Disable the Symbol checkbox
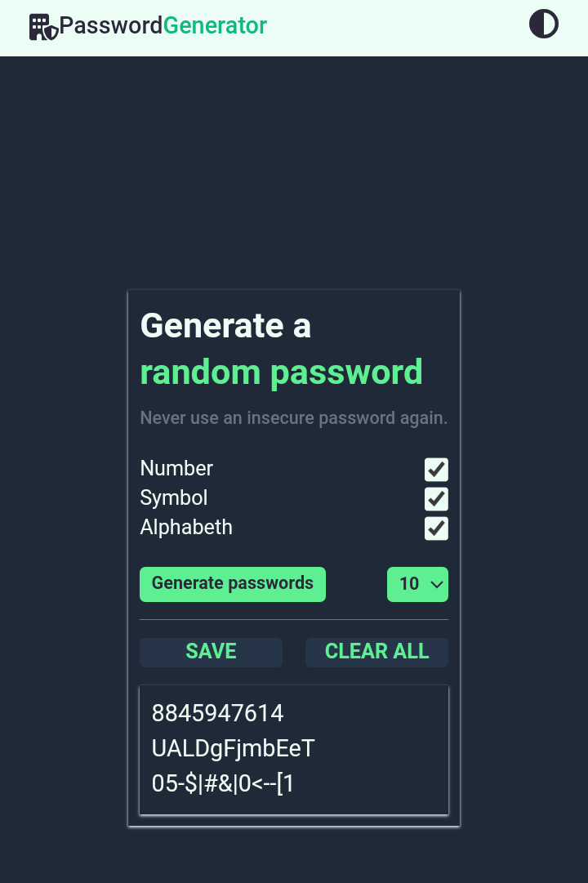The width and height of the screenshot is (588, 883). click(435, 499)
